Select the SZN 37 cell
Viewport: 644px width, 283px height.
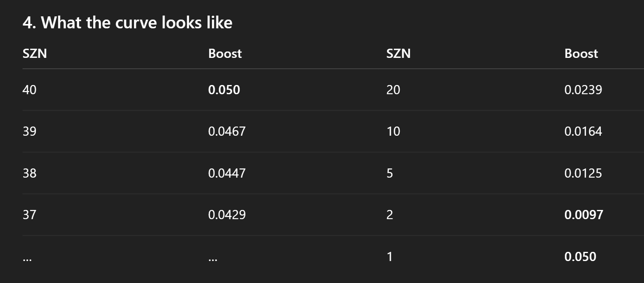tap(30, 215)
